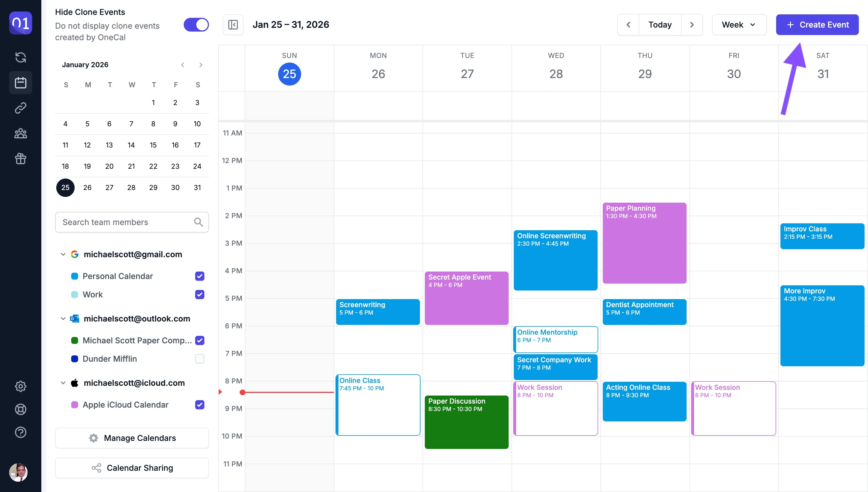Disable the Hide Clone Events toggle
The image size is (868, 492).
(196, 24)
